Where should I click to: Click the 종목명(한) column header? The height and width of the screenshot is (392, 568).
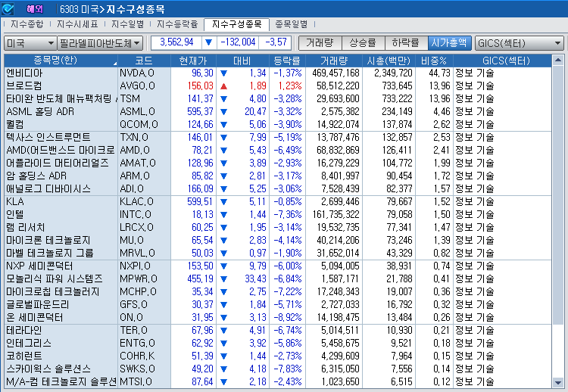tap(61, 61)
